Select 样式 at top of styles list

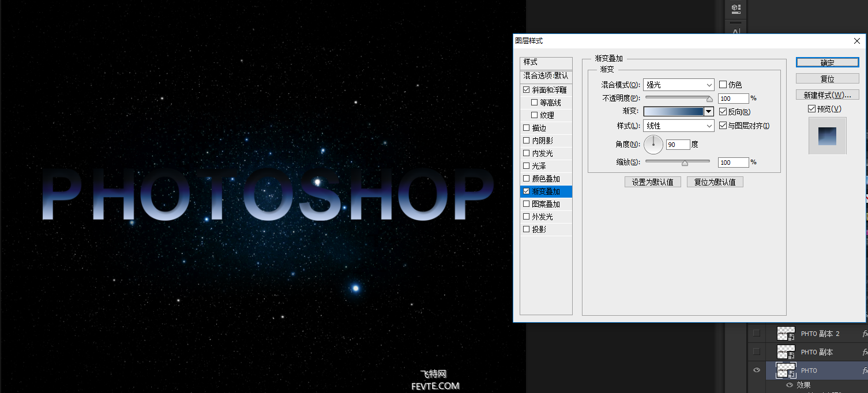pos(546,62)
